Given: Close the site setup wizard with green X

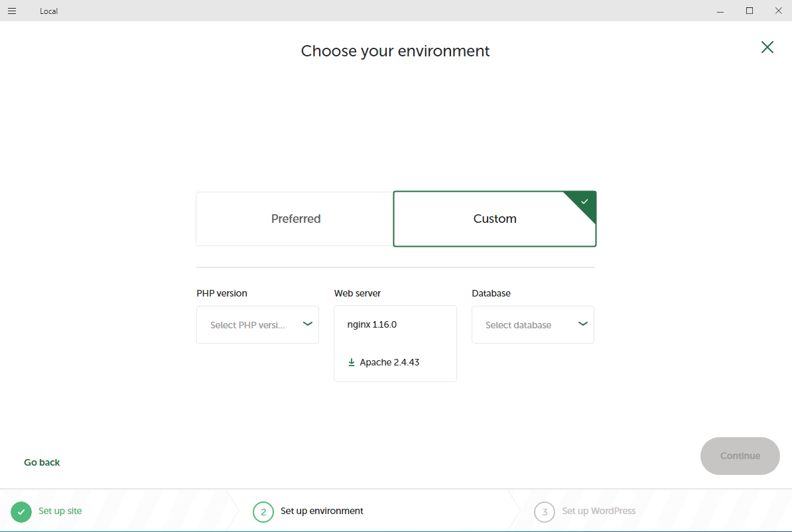Looking at the screenshot, I should pos(767,47).
